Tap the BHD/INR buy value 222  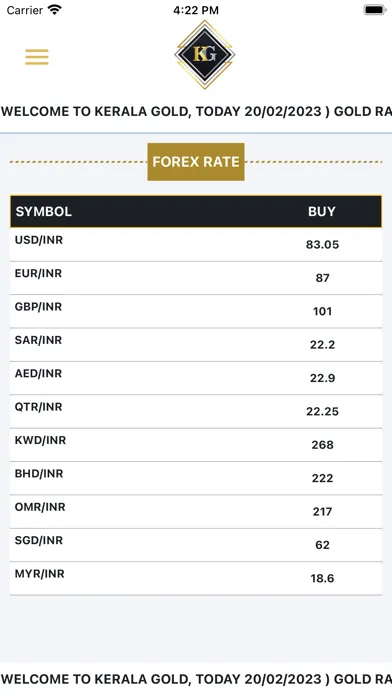322,478
